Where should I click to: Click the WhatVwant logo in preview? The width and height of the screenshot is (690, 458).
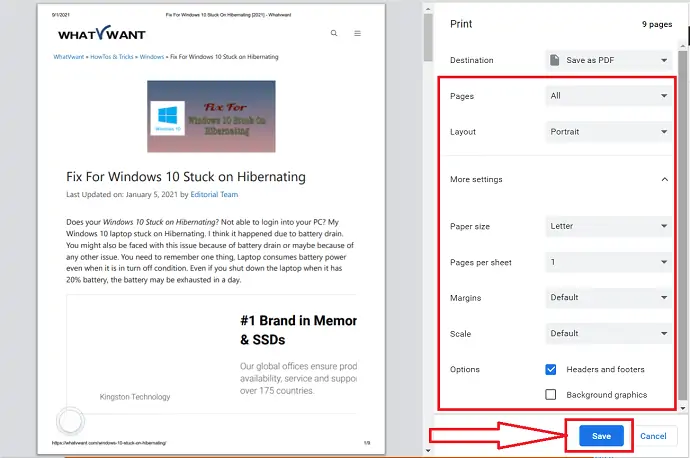pyautogui.click(x=102, y=33)
